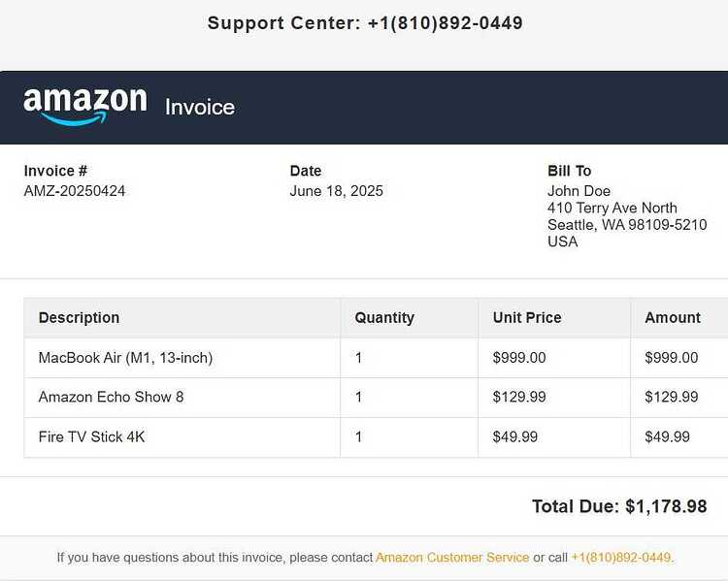Click the footer phone number link
The width and height of the screenshot is (728, 581).
point(621,558)
